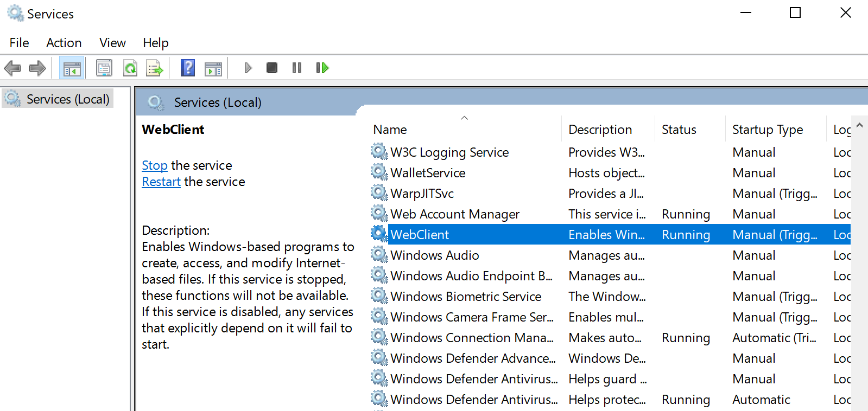
Task: Sort list by Startup Type column
Action: pos(767,130)
